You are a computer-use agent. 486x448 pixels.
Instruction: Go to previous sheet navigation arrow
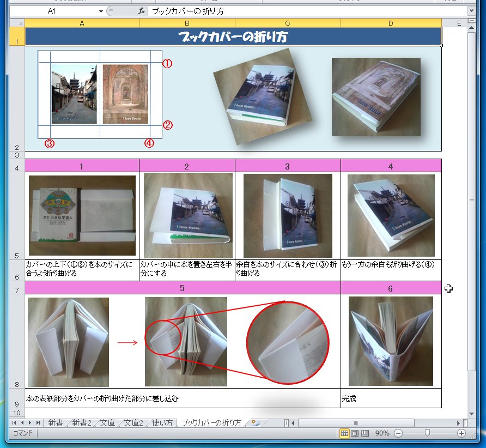[x=22, y=422]
